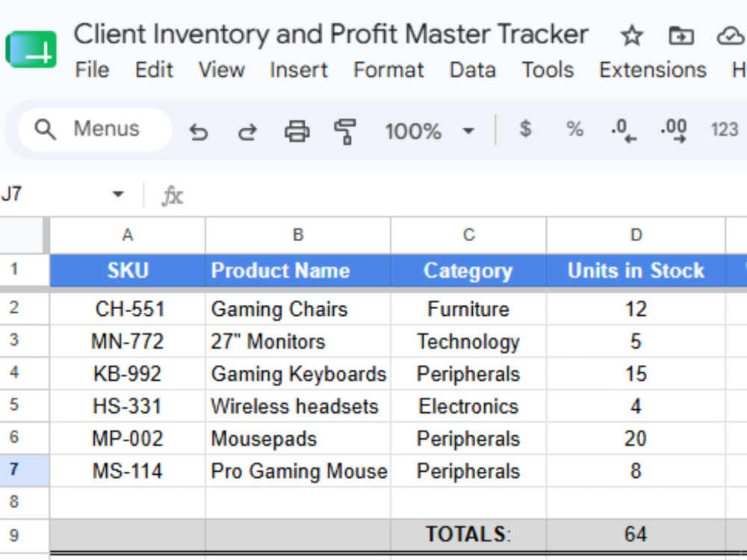Open the Extensions menu
The width and height of the screenshot is (747, 560).
[x=653, y=70]
